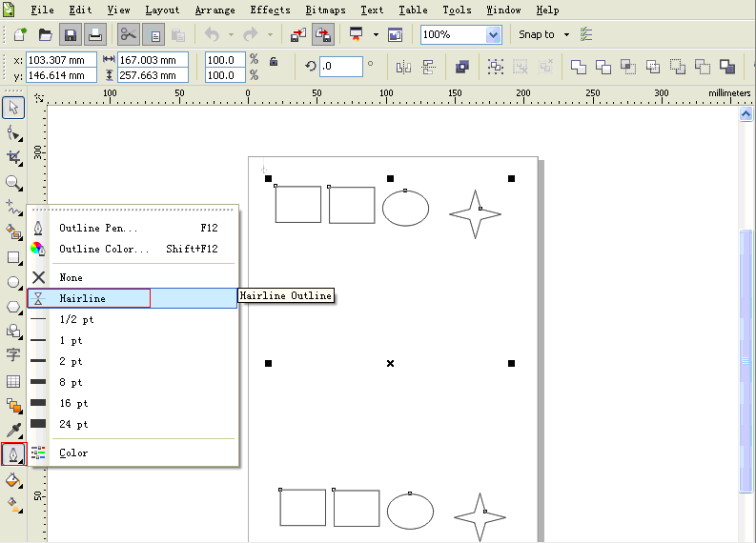The image size is (756, 543).
Task: Click the Print icon
Action: click(95, 34)
